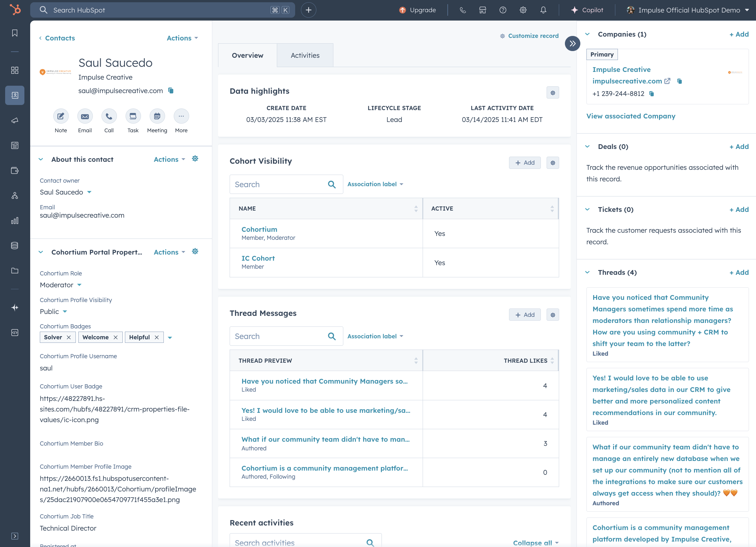Click View associated Company

click(631, 116)
